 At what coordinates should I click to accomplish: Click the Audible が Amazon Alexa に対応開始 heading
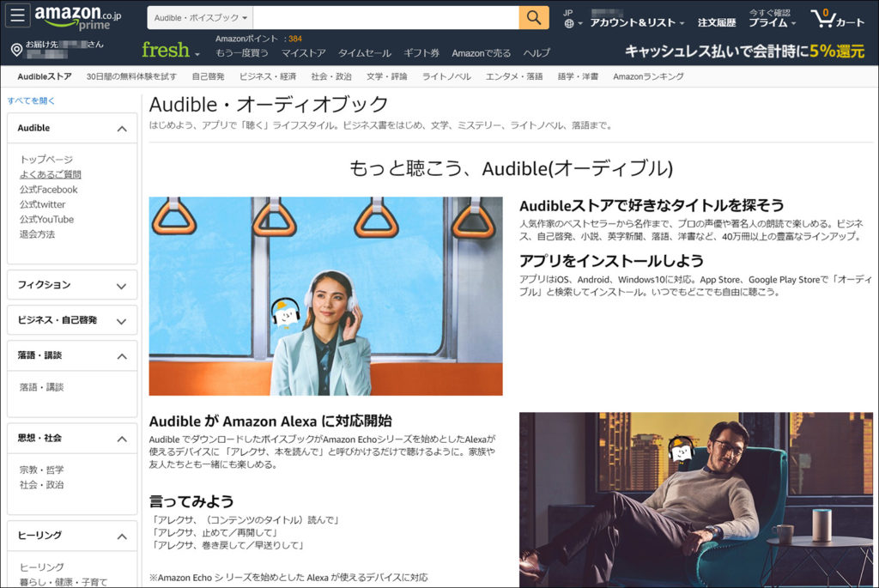[x=270, y=421]
